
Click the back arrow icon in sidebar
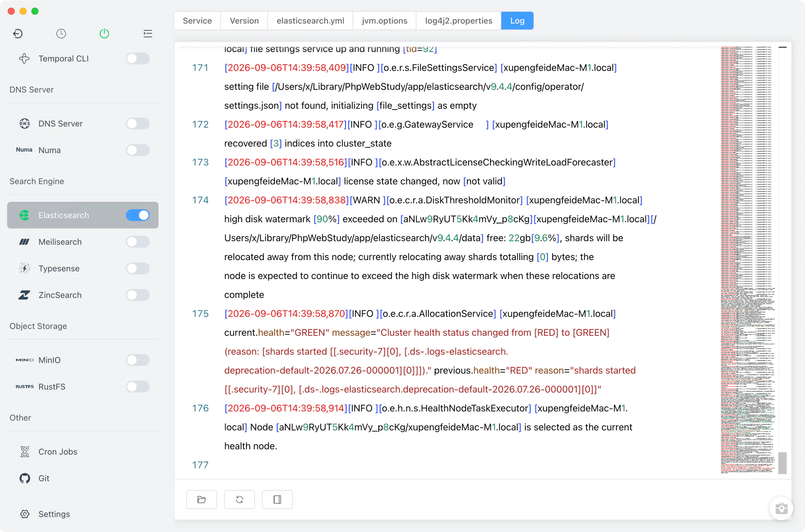coord(18,33)
